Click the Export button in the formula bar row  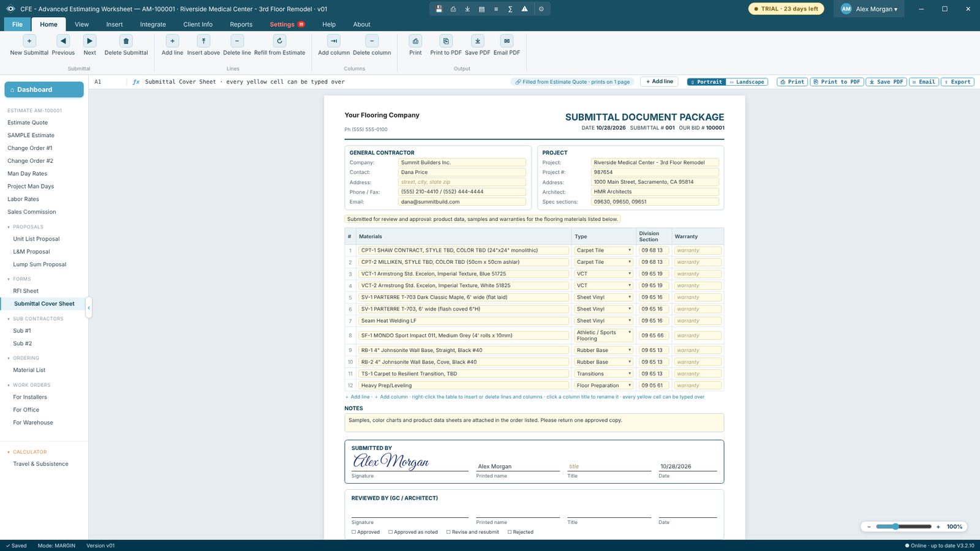(x=957, y=82)
